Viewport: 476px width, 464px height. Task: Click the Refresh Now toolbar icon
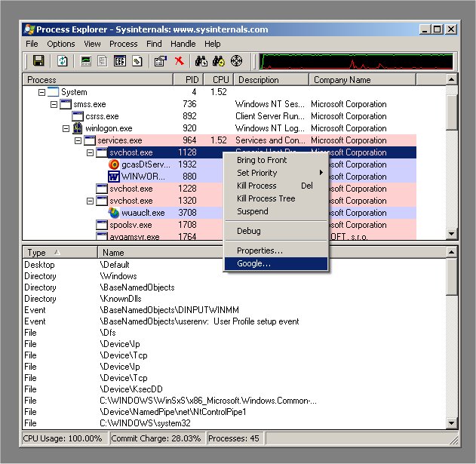click(63, 60)
